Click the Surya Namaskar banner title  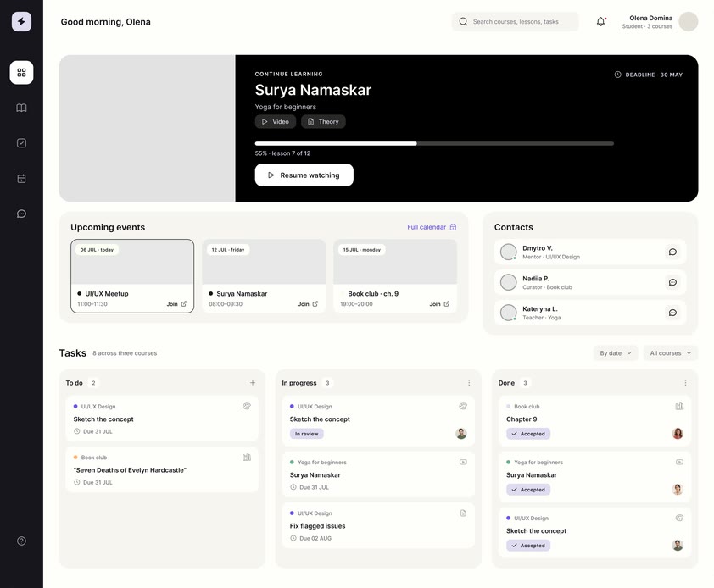[x=313, y=90]
